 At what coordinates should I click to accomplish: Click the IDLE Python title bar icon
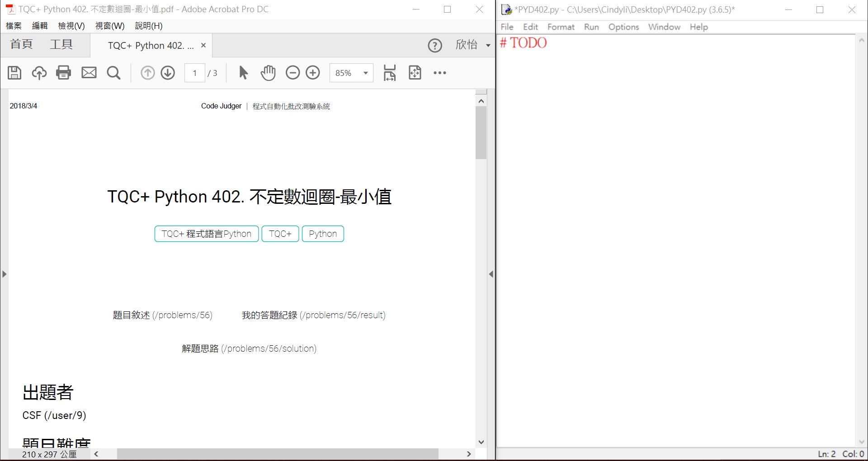(x=507, y=9)
